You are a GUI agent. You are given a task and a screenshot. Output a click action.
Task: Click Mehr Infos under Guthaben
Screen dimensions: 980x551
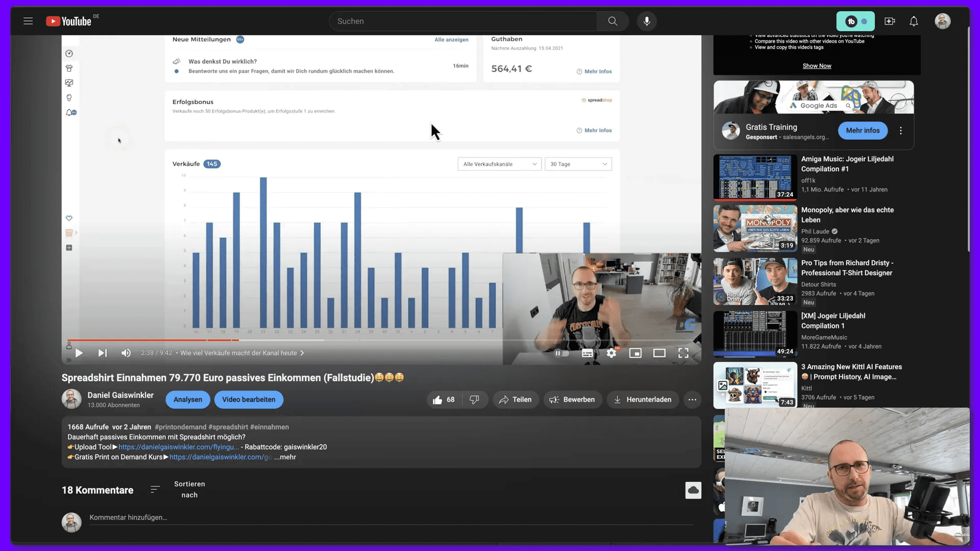pos(594,71)
